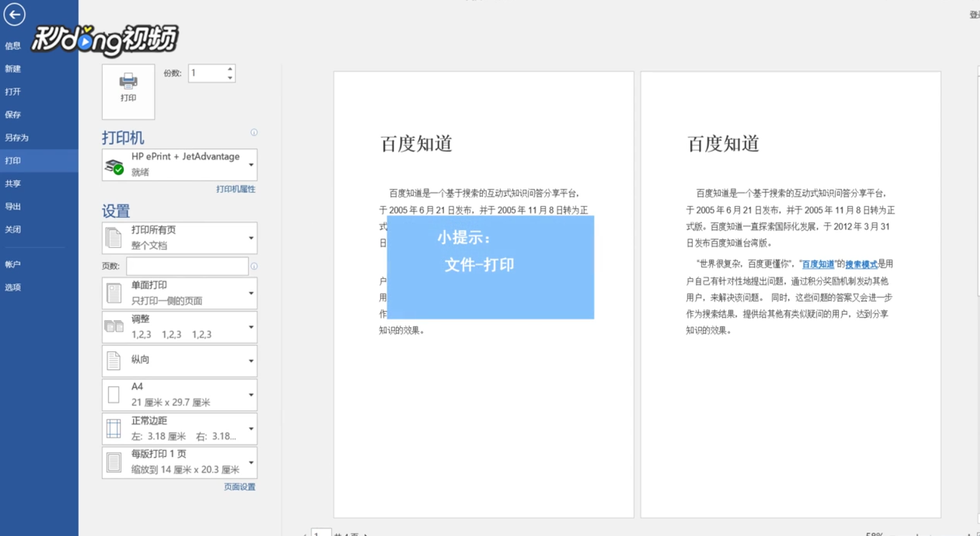Click the 只打印一侧的页面 description text

click(x=167, y=301)
